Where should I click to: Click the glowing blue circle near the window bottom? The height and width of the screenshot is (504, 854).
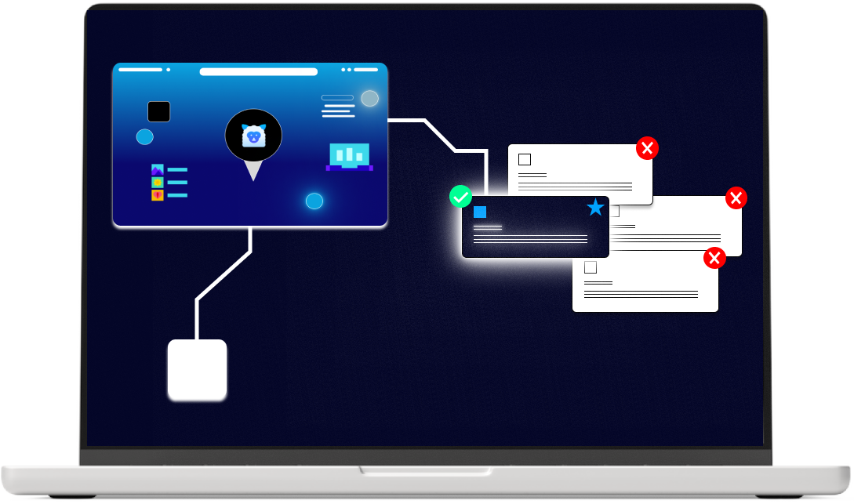click(x=314, y=201)
